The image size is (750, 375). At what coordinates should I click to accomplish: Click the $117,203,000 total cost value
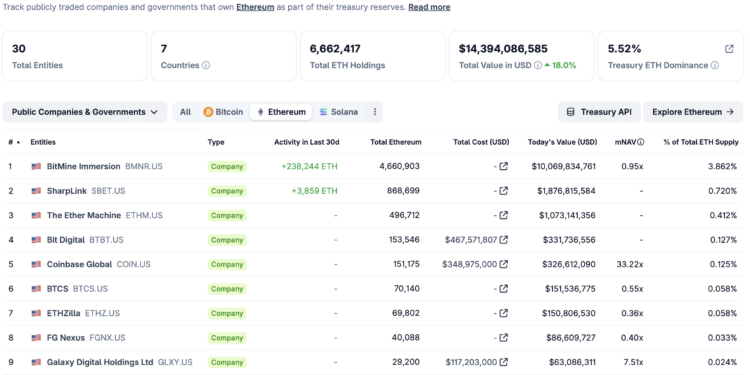pos(471,362)
